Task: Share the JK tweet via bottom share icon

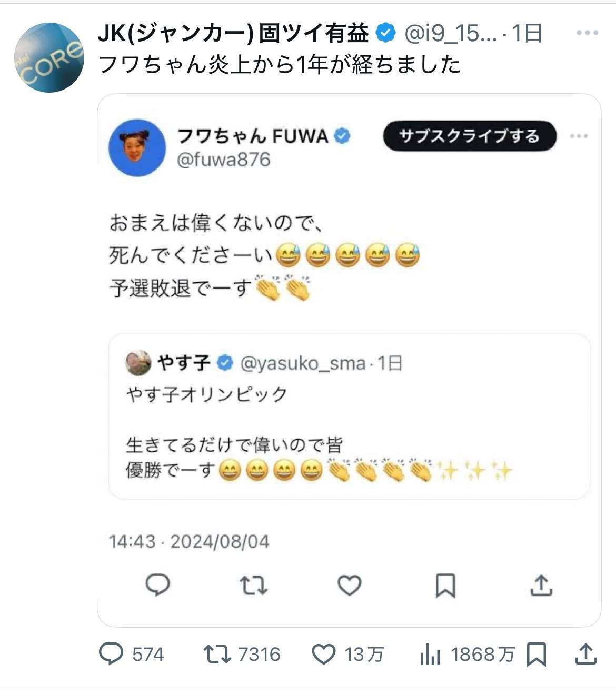Action: coord(585,655)
